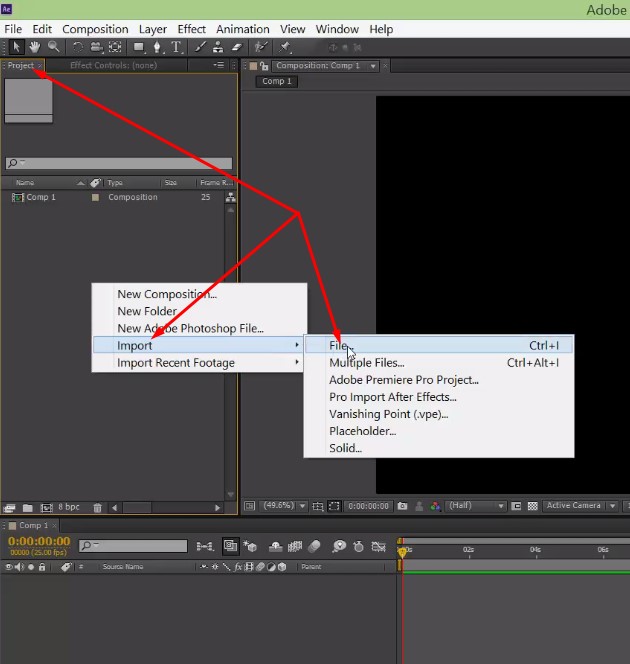Select the Type text tool
Image resolution: width=630 pixels, height=664 pixels.
[176, 47]
